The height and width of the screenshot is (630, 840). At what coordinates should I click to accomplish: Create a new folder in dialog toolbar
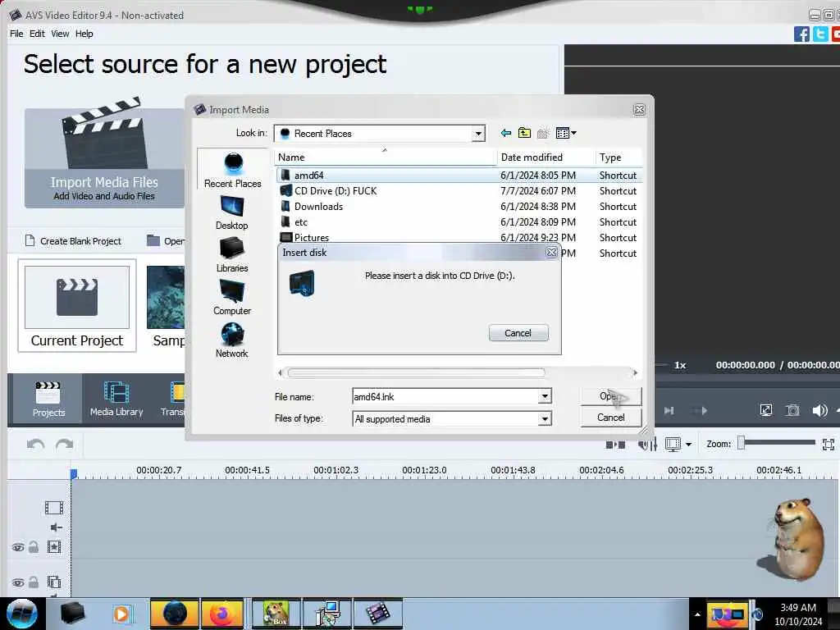(x=543, y=133)
